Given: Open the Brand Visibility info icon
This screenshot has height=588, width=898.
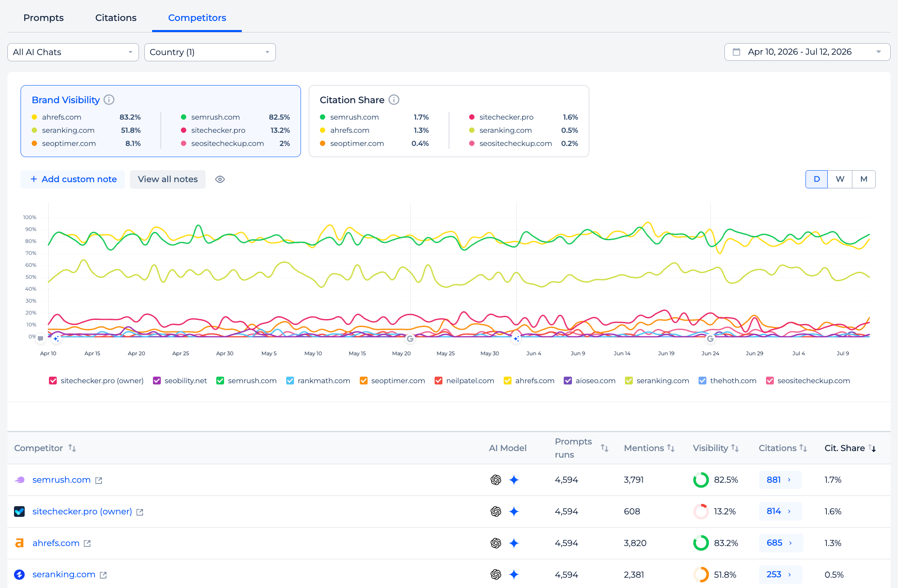Looking at the screenshot, I should point(109,100).
